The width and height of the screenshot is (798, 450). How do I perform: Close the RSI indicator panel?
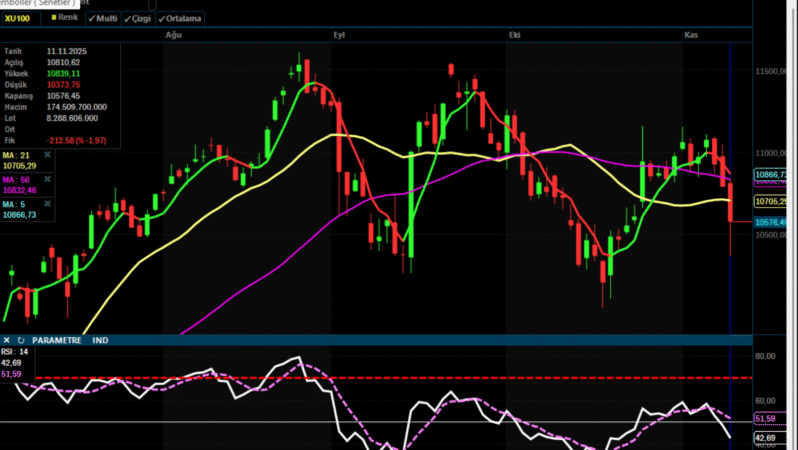[7, 341]
